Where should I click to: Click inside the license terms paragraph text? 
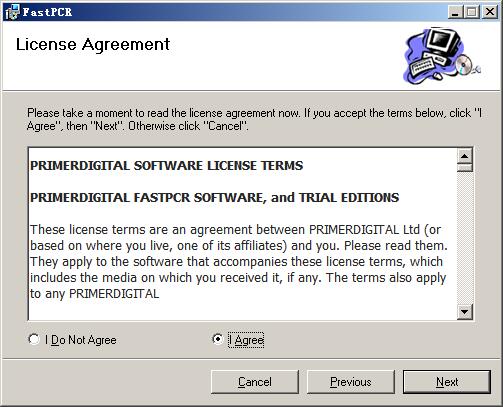click(x=239, y=262)
